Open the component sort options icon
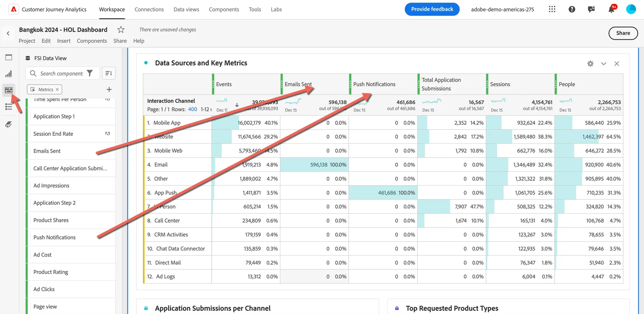 [109, 73]
